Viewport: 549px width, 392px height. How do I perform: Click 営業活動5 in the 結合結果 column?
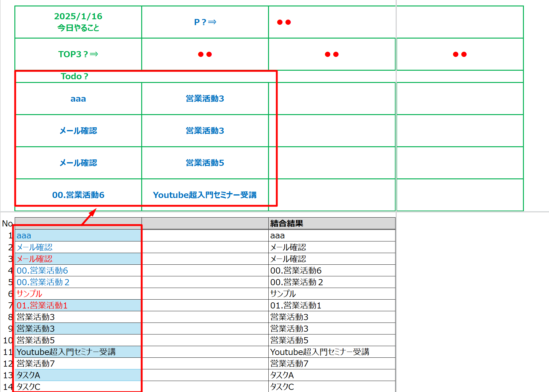[x=289, y=340]
